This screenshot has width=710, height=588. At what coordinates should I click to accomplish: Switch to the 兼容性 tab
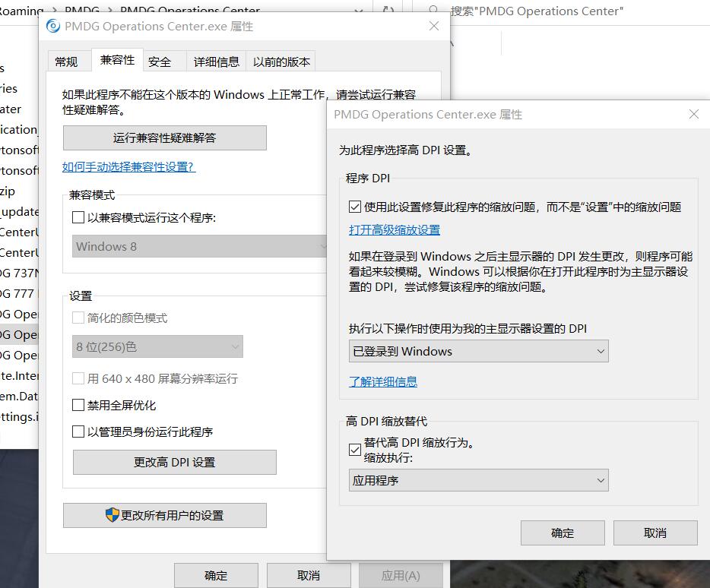click(x=117, y=60)
